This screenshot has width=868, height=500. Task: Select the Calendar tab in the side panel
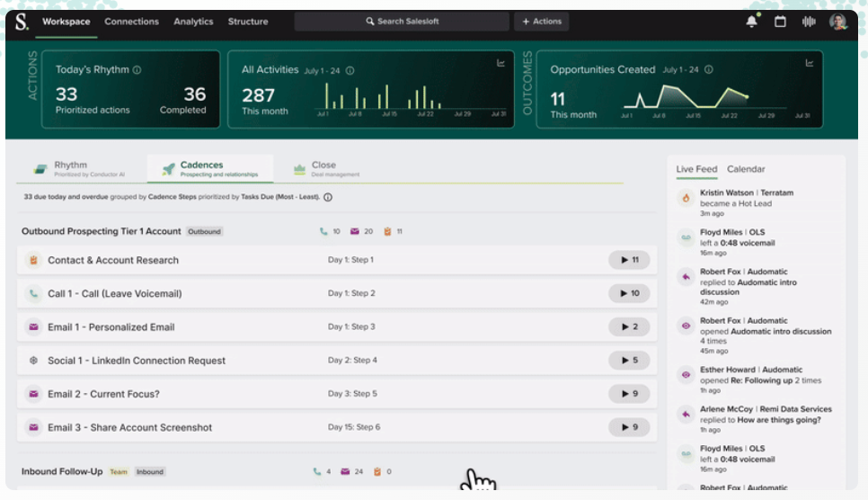tap(746, 169)
